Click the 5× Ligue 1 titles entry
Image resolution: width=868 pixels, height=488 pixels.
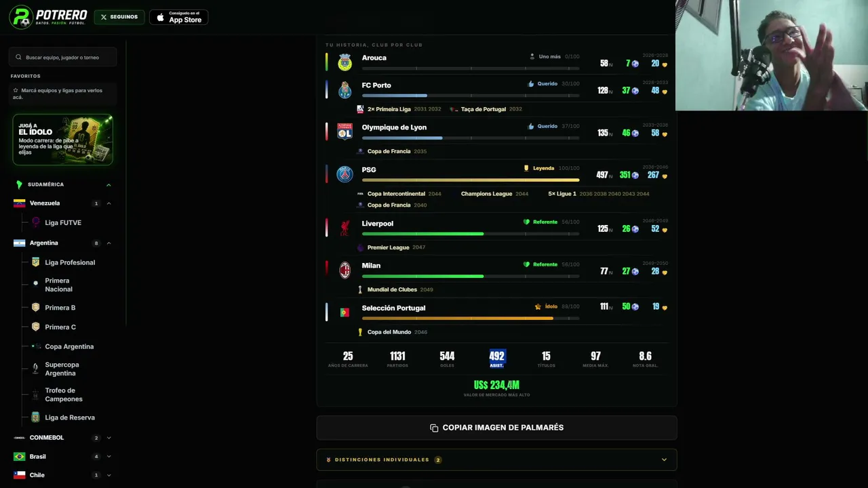[599, 194]
